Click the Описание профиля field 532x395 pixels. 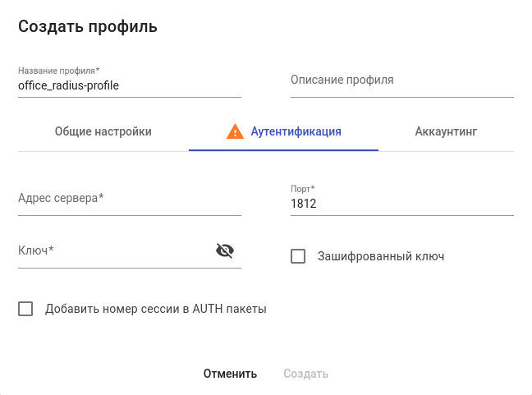coord(401,80)
